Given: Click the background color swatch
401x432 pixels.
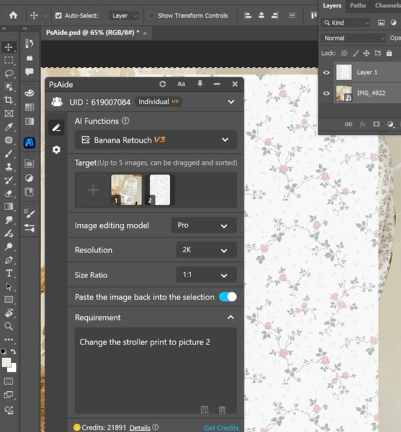Looking at the screenshot, I should point(14,369).
